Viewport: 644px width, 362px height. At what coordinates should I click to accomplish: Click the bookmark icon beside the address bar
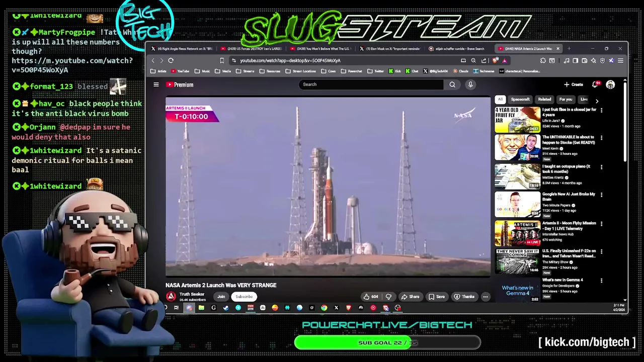tap(222, 60)
